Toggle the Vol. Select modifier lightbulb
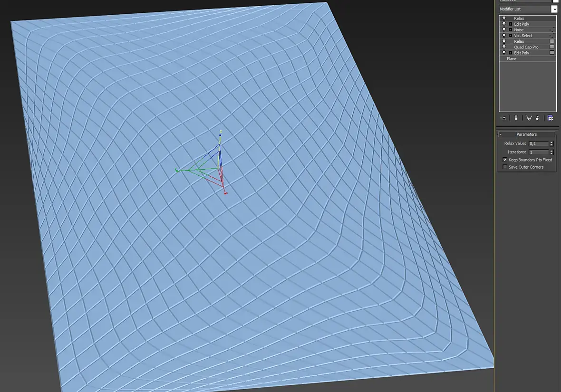This screenshot has height=392, width=561. (x=504, y=36)
